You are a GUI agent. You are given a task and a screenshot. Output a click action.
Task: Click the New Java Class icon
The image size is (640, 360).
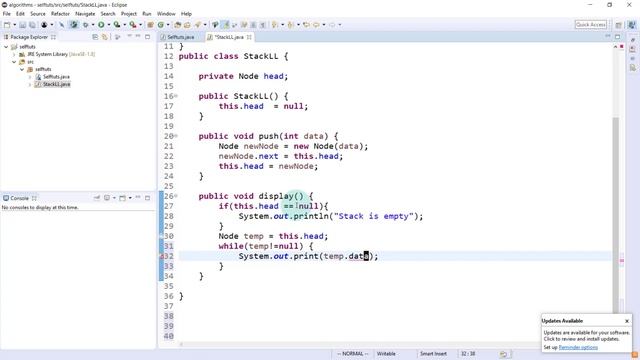pos(161,25)
